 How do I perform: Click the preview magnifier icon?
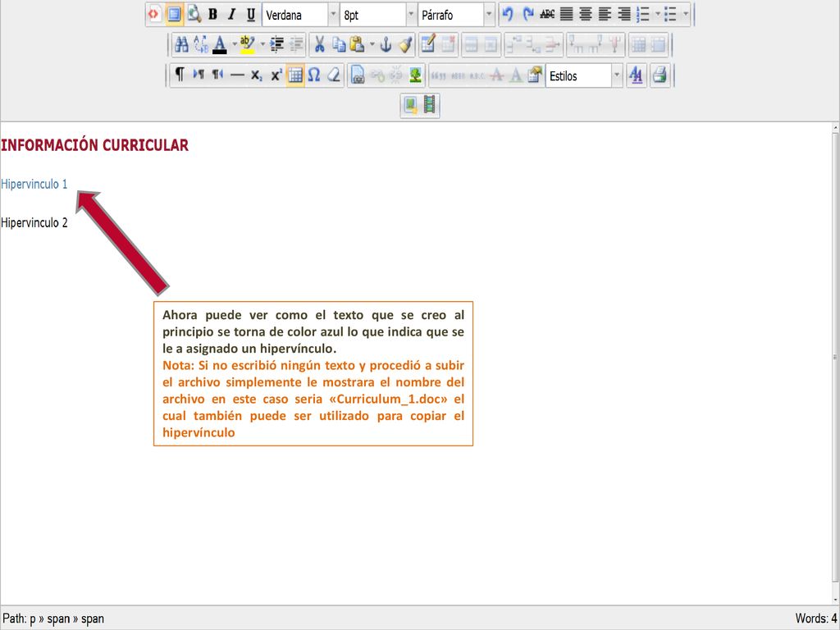point(194,15)
